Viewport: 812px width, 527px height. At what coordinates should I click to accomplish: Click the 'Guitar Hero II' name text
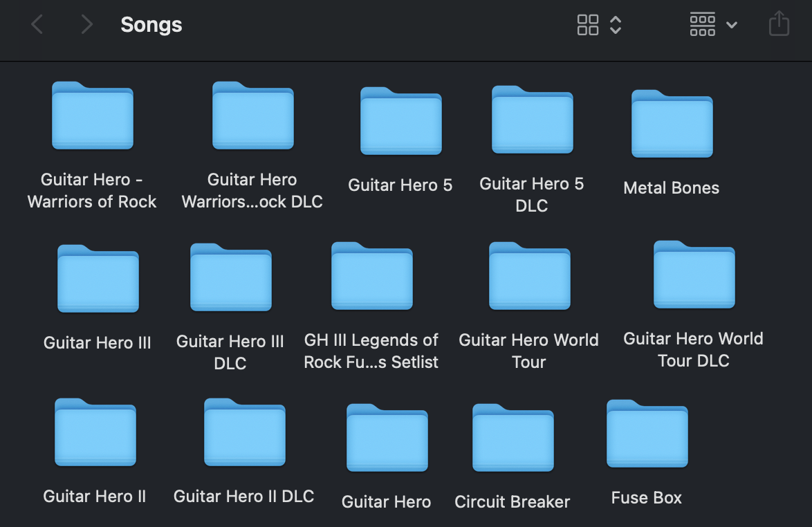[95, 496]
